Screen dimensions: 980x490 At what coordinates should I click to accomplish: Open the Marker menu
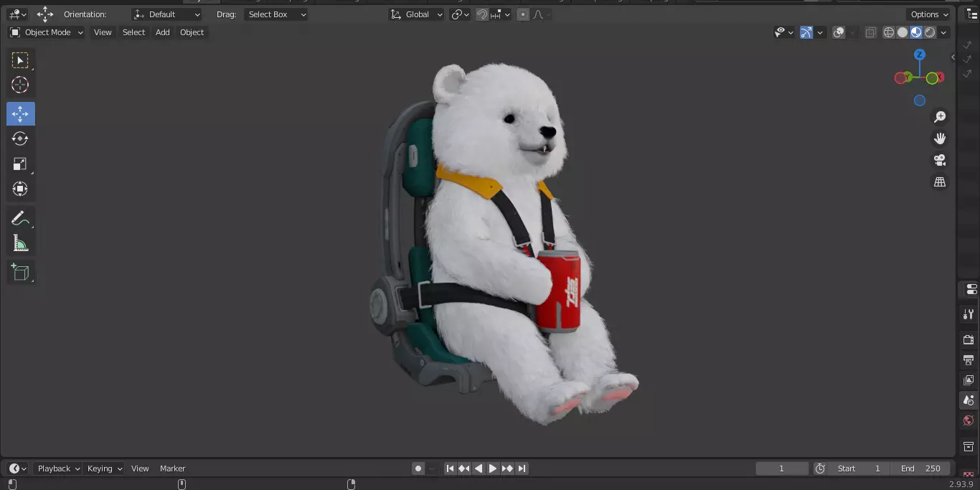(x=172, y=468)
